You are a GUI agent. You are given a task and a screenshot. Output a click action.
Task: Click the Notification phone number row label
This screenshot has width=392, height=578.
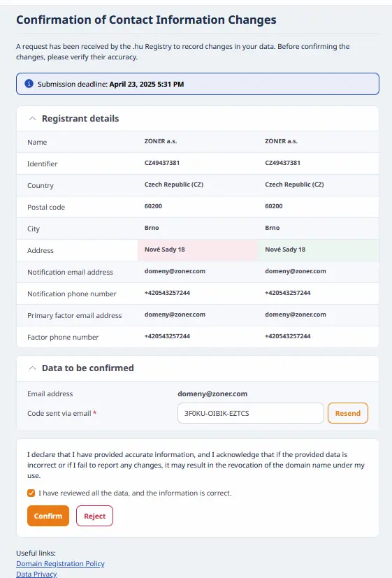(72, 294)
